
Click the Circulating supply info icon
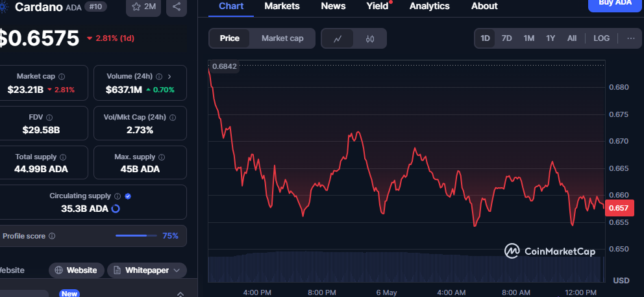(118, 196)
